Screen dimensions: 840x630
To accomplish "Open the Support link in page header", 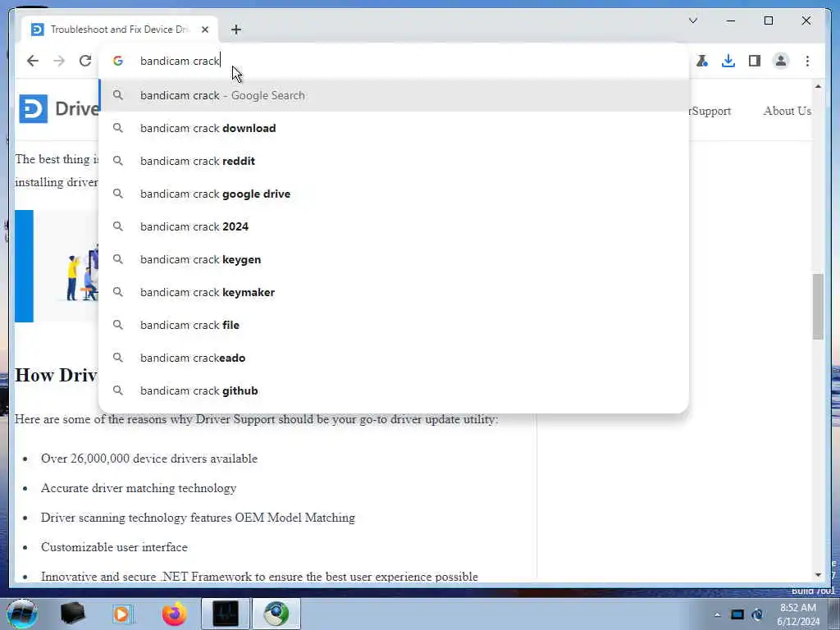I will click(x=710, y=111).
